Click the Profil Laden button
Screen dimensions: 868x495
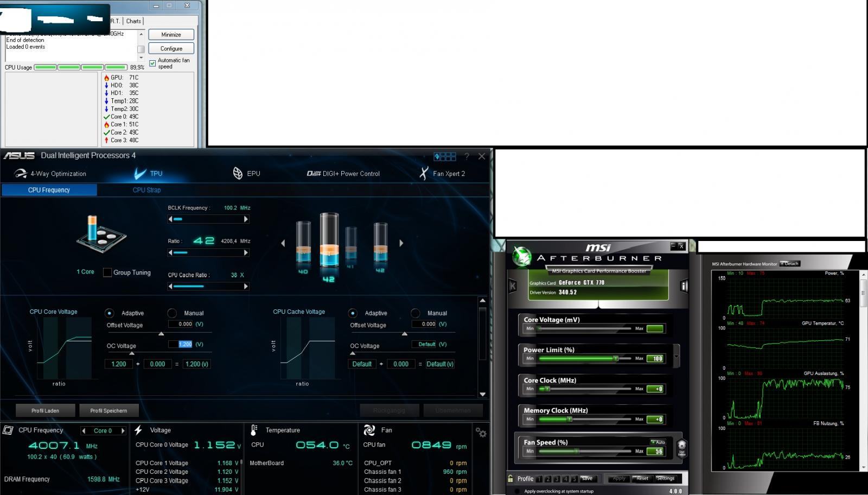tap(45, 410)
